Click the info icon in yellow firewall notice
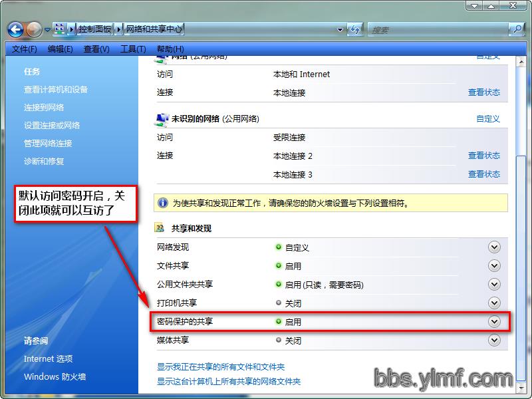Viewport: 532px width, 399px height. 163,203
